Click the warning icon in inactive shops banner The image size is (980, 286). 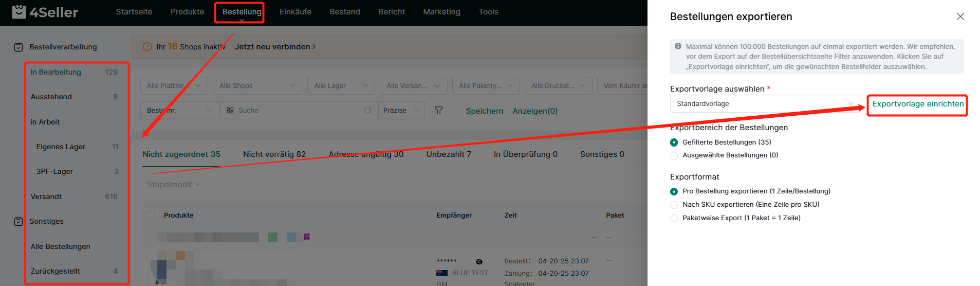(x=147, y=47)
